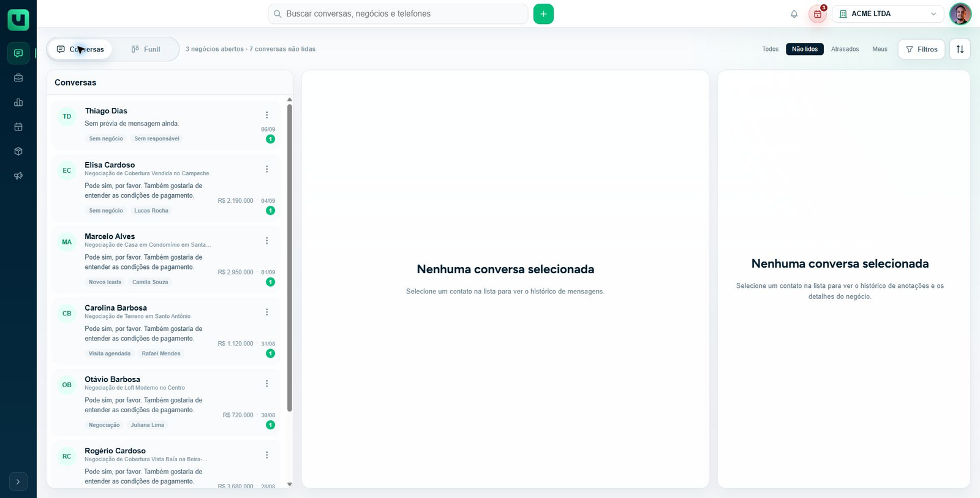This screenshot has height=498, width=980.
Task: Click the Juliana Lima assignee tag
Action: tap(148, 425)
